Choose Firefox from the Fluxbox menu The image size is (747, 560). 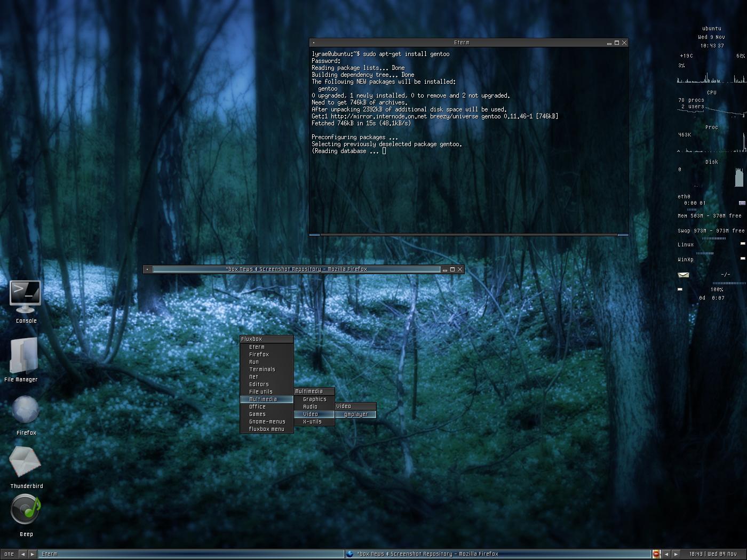click(x=267, y=355)
